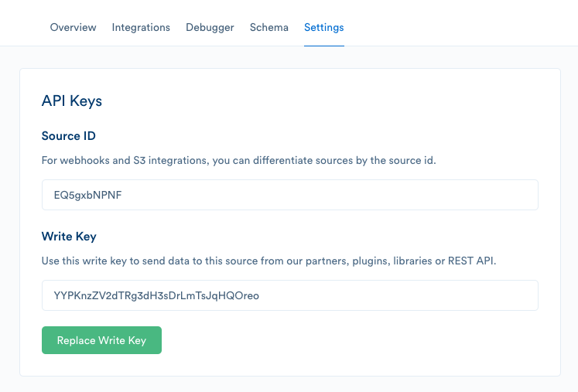Screen dimensions: 578x392
Task: Switch to the Integrations tab
Action: click(x=141, y=27)
